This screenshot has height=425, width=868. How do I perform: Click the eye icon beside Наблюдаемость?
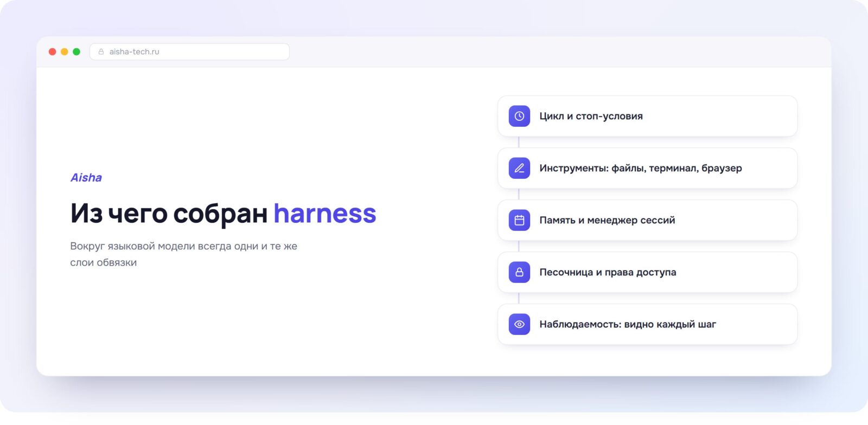click(x=519, y=324)
